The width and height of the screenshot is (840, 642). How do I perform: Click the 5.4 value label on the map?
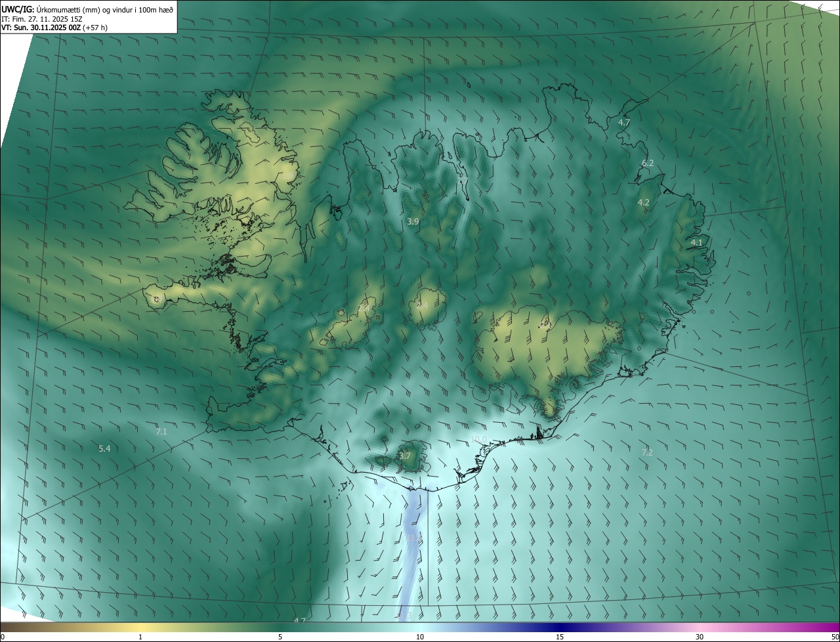[104, 449]
